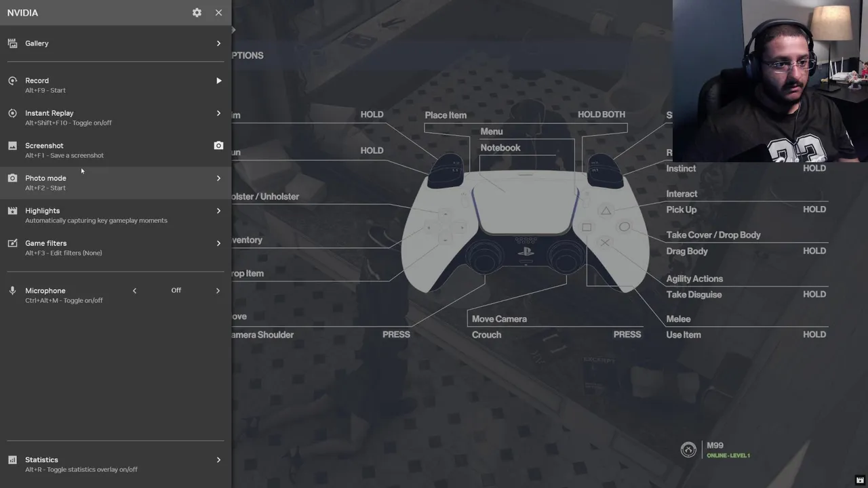Click the 'Notebook' control label
The height and width of the screenshot is (488, 868).
pyautogui.click(x=500, y=148)
